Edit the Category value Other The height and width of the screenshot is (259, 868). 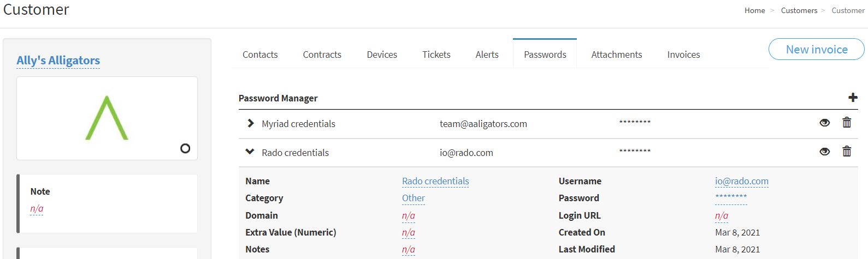click(414, 198)
